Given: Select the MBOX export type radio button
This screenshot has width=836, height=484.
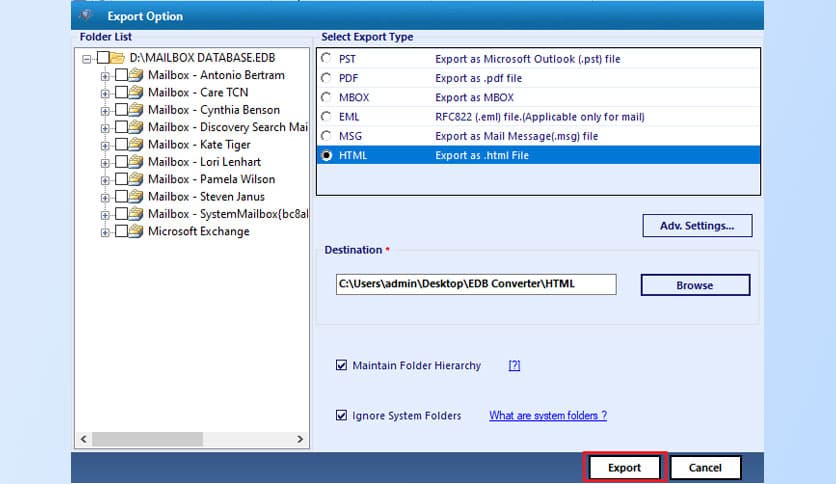Looking at the screenshot, I should (326, 97).
